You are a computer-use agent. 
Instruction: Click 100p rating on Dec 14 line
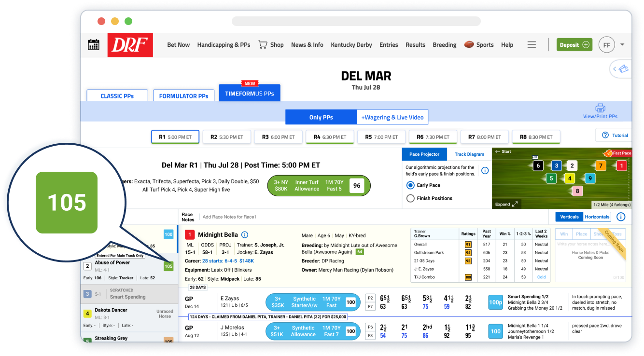click(x=495, y=302)
